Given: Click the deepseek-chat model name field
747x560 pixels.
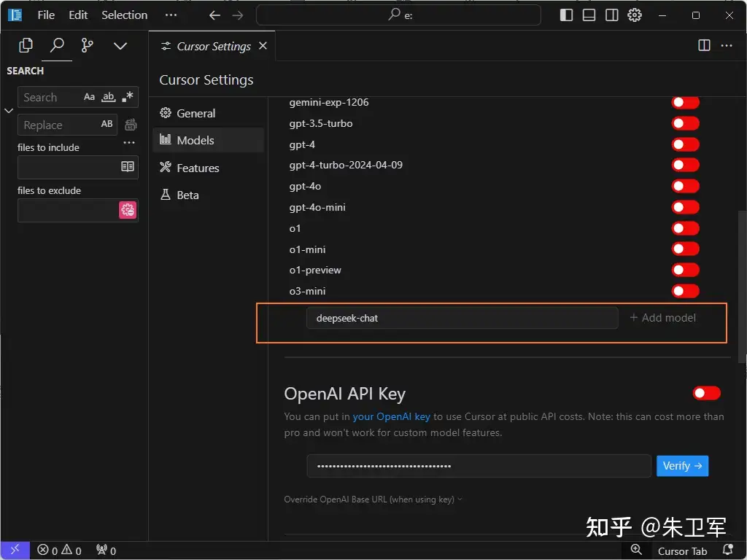Looking at the screenshot, I should coord(462,318).
